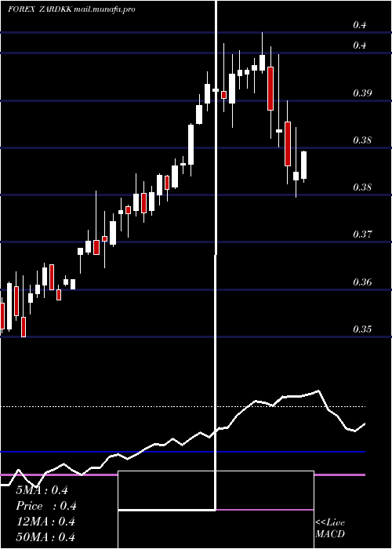Click the 50MA : 0.4 reading

[x=45, y=537]
